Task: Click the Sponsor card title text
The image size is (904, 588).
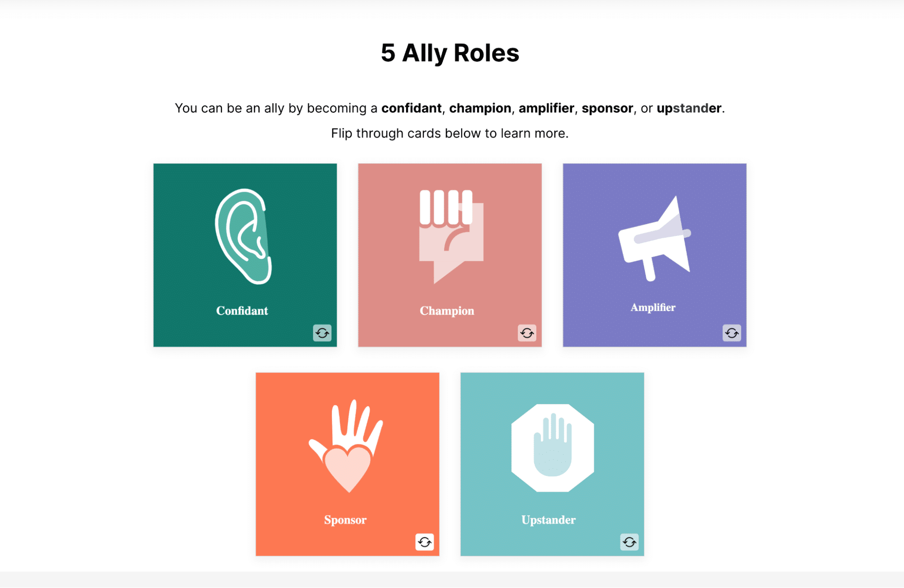Action: coord(345,520)
